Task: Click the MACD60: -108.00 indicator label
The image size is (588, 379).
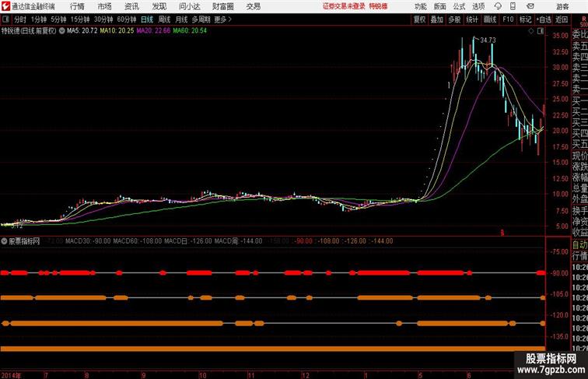Action: click(137, 241)
